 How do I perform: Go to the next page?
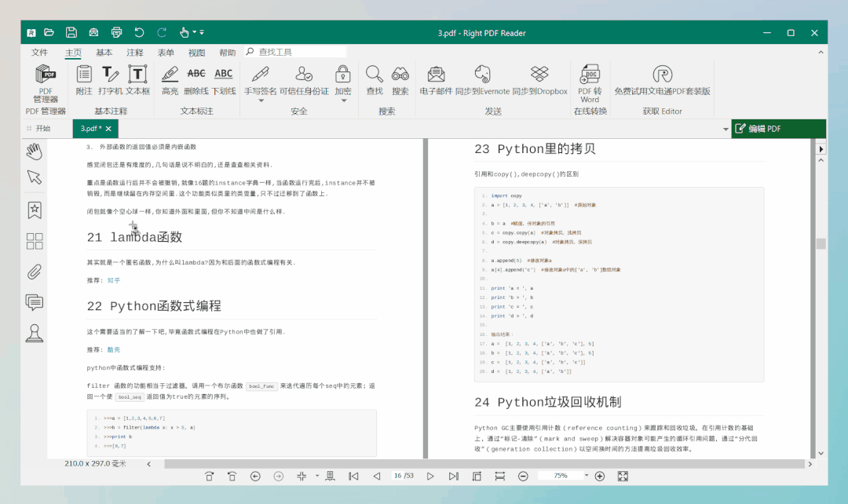tap(430, 477)
